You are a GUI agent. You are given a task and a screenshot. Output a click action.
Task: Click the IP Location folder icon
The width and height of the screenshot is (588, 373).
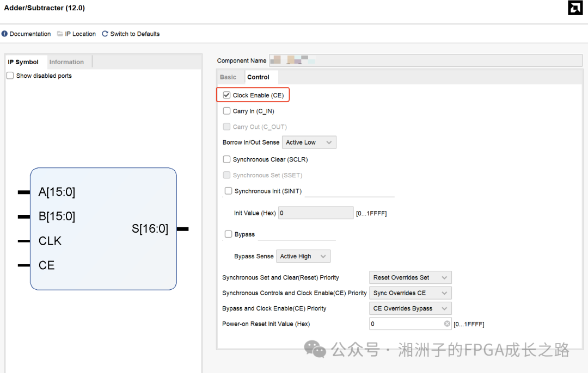60,34
